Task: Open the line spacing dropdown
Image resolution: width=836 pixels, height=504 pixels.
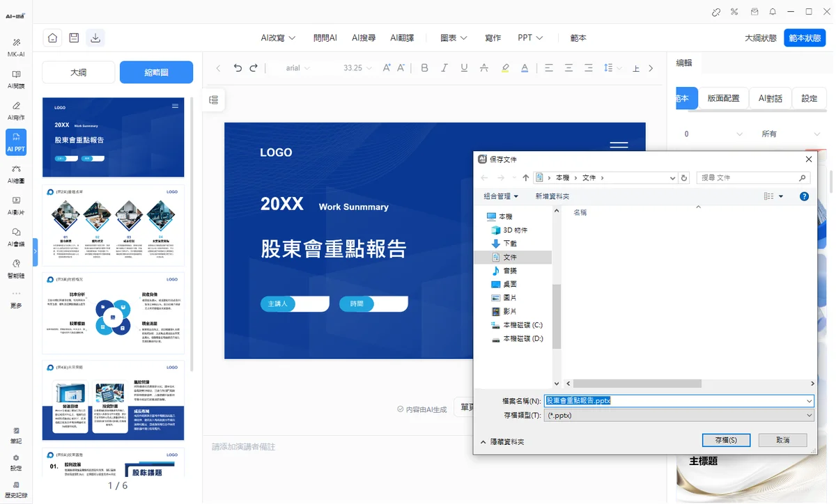Action: [611, 68]
